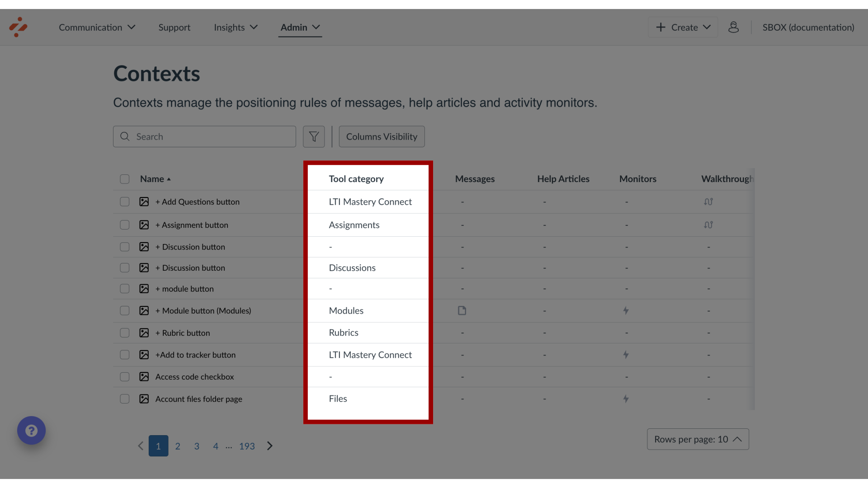
Task: Click image icon for +Add to tracker button
Action: [144, 355]
